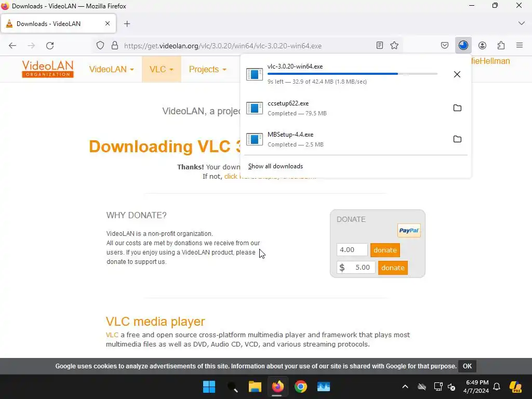Screen dimensions: 532x399
Task: Open the Save to Pocket icon
Action: click(445, 46)
